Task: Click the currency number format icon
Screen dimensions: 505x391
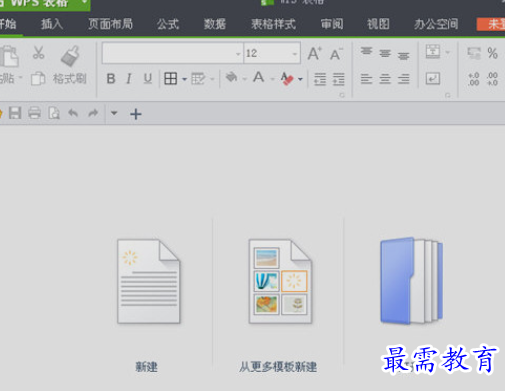Action: 474,53
